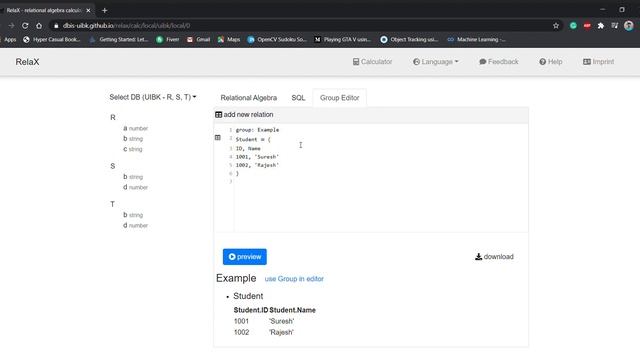Open the browser profile avatar
The height and width of the screenshot is (360, 640).
pyautogui.click(x=629, y=25)
